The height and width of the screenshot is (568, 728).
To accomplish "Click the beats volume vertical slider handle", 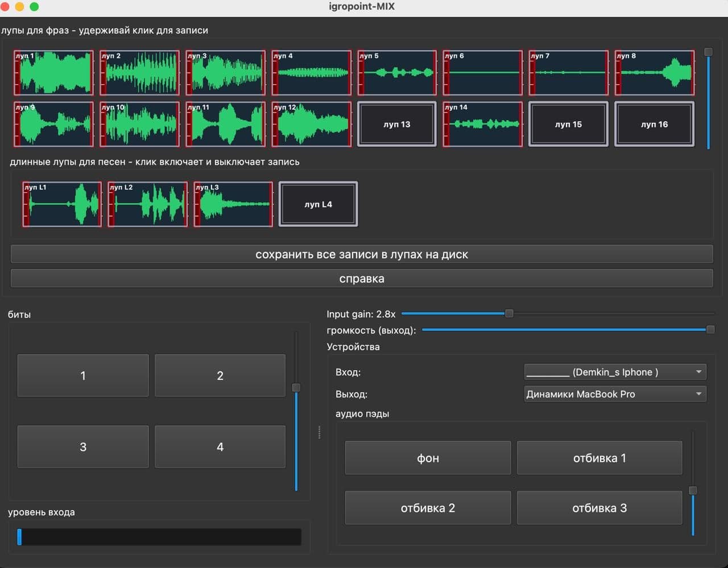I will pos(296,388).
